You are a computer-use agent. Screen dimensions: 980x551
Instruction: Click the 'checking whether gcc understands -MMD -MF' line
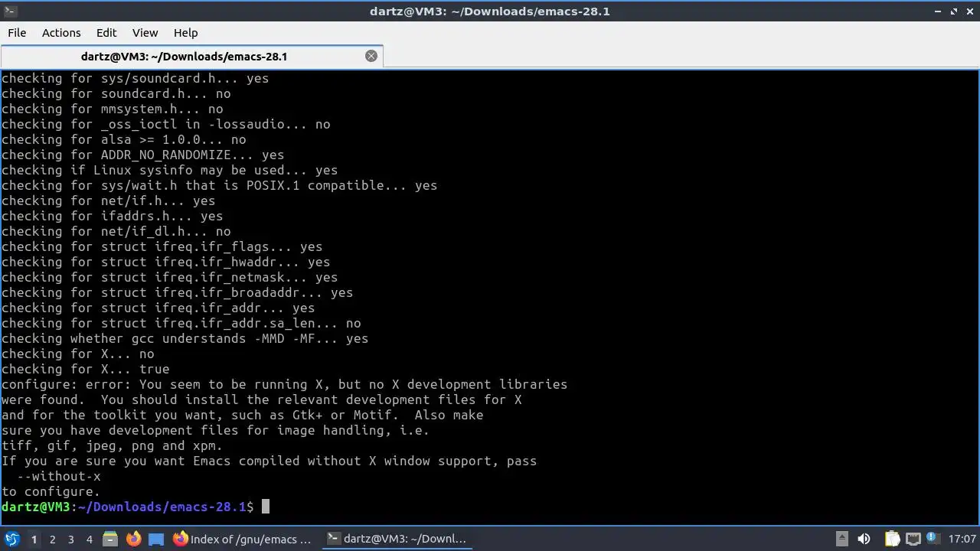coord(185,338)
